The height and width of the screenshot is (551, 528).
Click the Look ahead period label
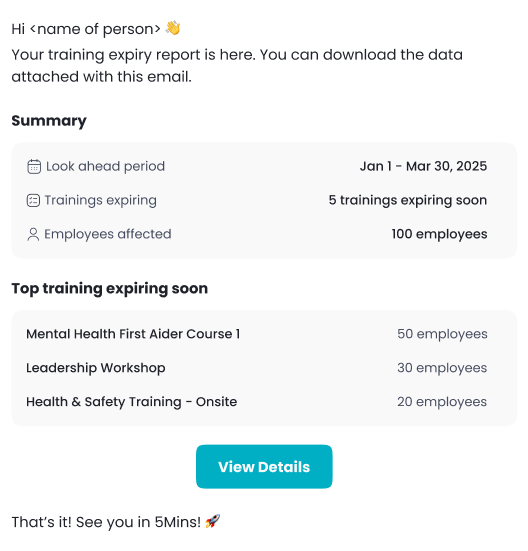(x=105, y=167)
